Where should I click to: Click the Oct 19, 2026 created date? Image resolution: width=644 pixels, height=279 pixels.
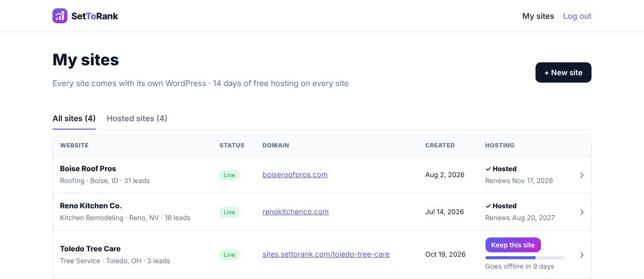tap(445, 254)
